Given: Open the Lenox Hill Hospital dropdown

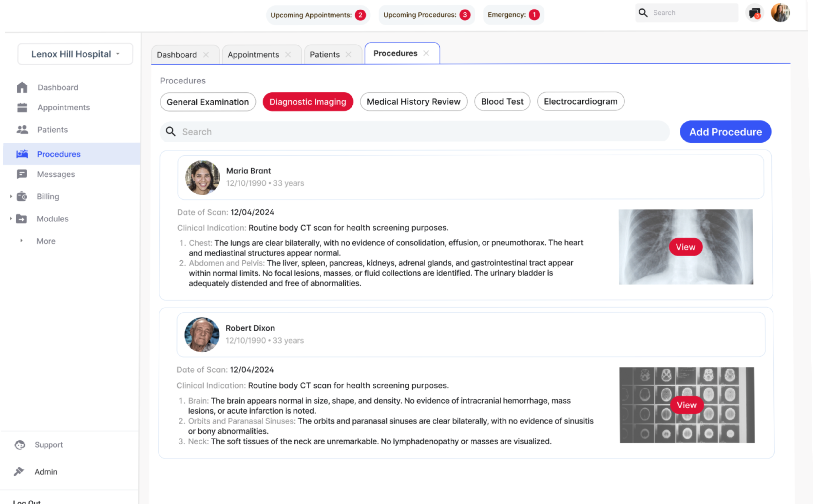Looking at the screenshot, I should (x=75, y=54).
